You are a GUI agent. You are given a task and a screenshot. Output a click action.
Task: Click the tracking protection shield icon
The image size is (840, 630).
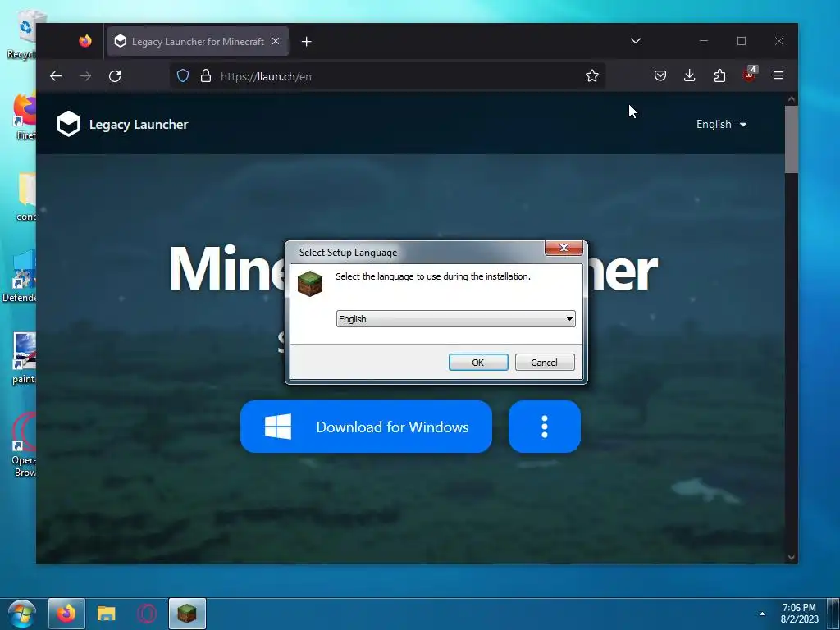183,76
